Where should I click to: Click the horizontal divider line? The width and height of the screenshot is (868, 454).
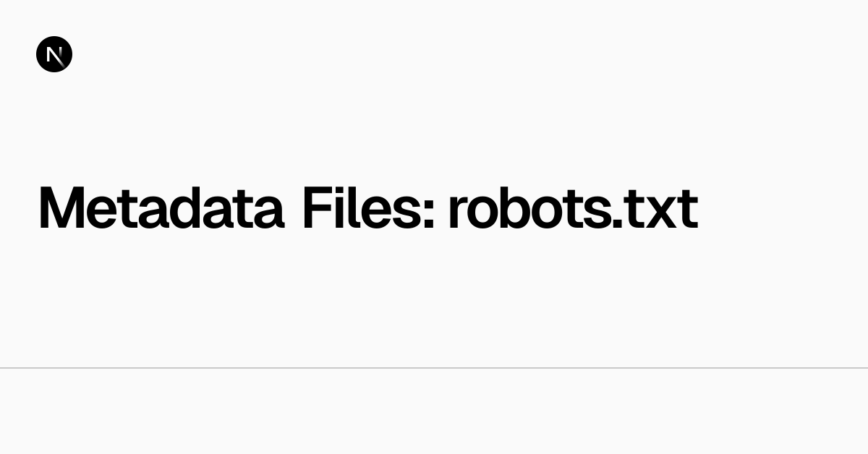[x=434, y=368]
